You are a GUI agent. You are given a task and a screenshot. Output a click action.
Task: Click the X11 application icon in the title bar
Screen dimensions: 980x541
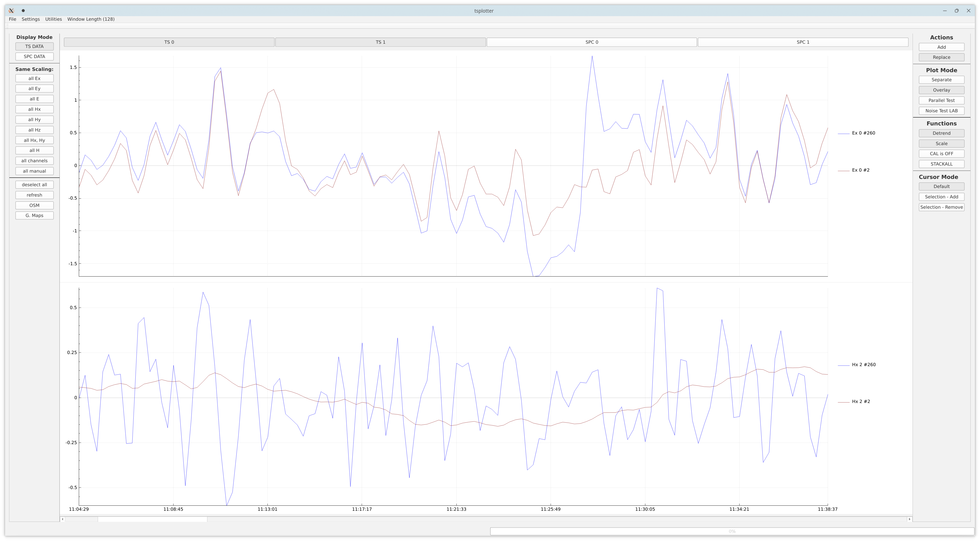(11, 11)
